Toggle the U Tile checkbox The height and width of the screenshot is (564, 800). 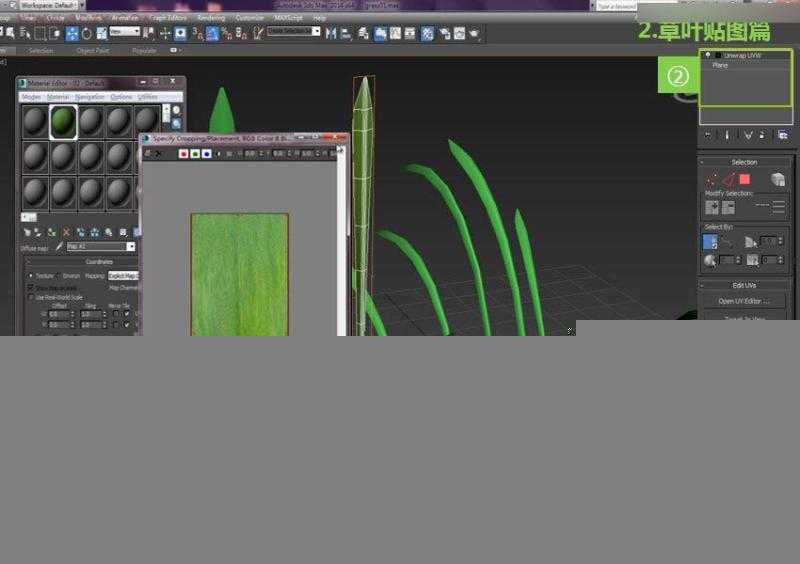[x=127, y=313]
